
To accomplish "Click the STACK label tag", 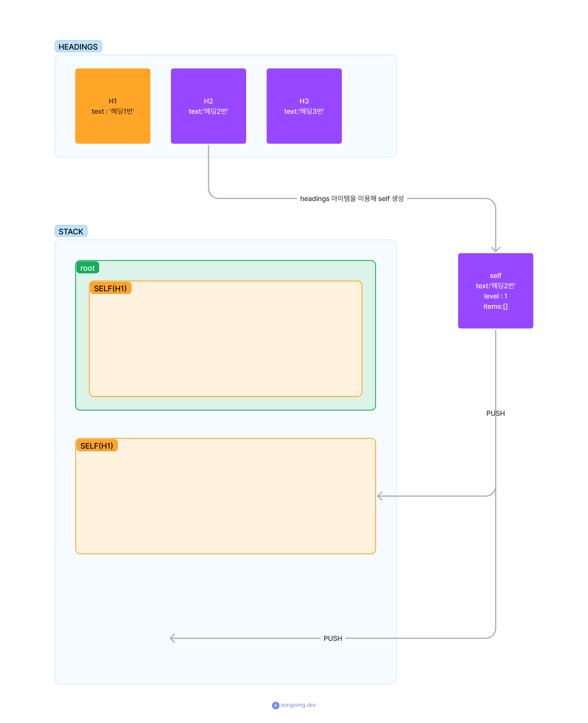I will click(71, 231).
